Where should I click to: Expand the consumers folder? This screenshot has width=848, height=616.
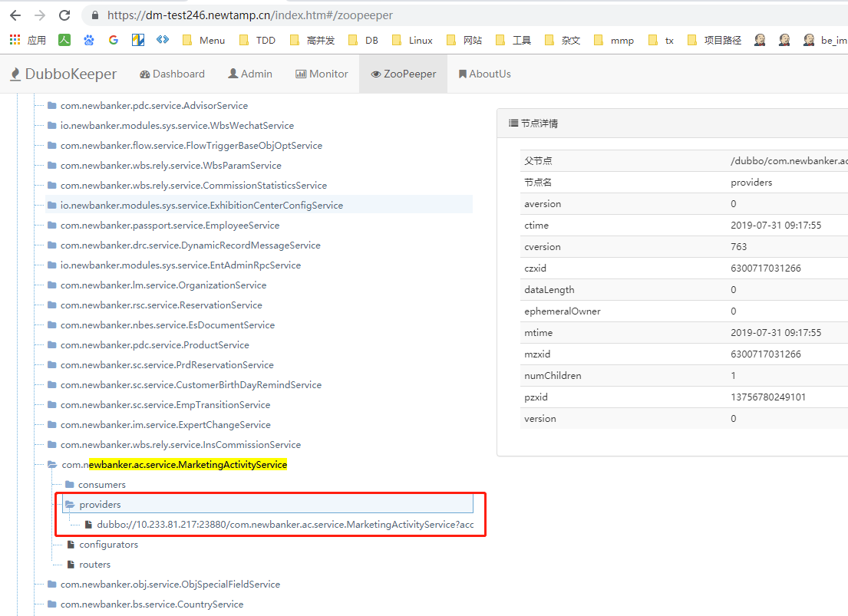69,485
